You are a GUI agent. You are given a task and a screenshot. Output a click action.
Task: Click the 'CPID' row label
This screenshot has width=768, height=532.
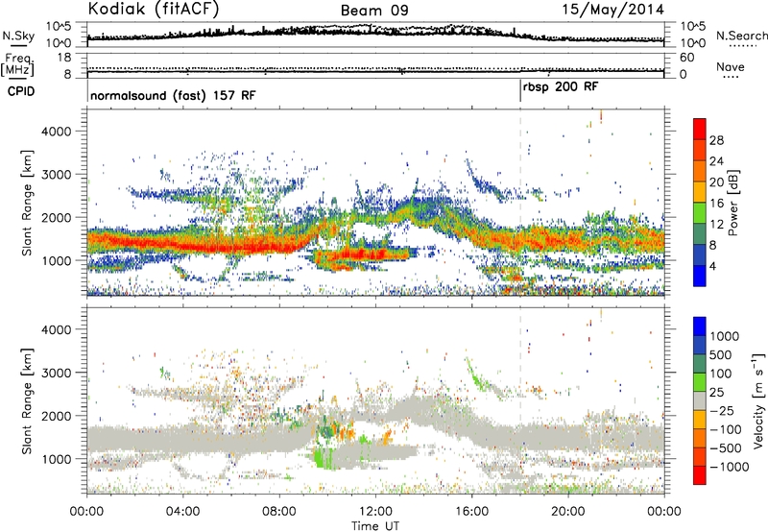coord(21,91)
